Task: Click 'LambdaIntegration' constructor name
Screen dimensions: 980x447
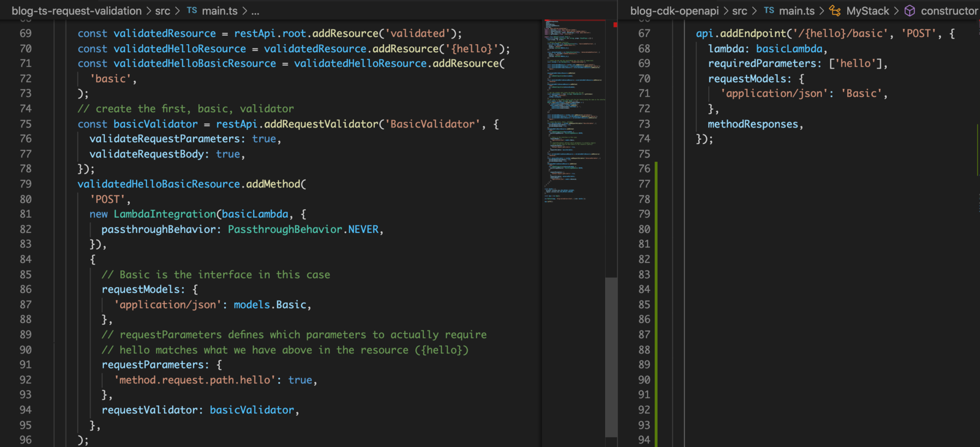Action: point(165,214)
